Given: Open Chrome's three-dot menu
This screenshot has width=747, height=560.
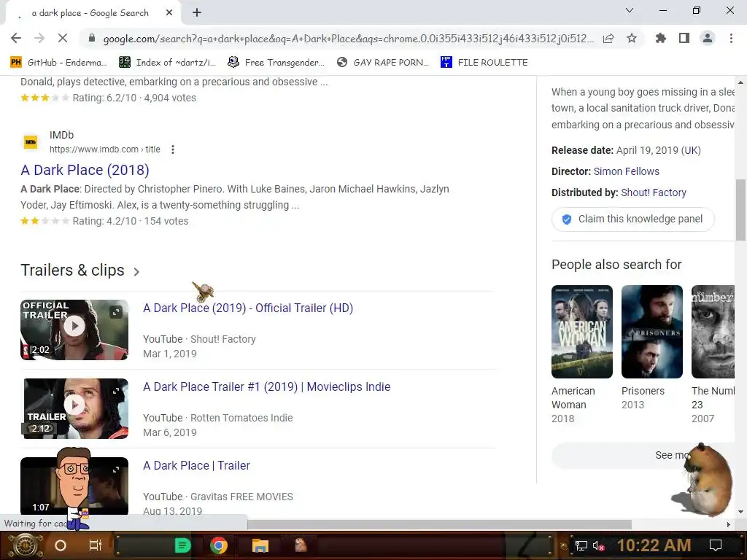Looking at the screenshot, I should [731, 39].
